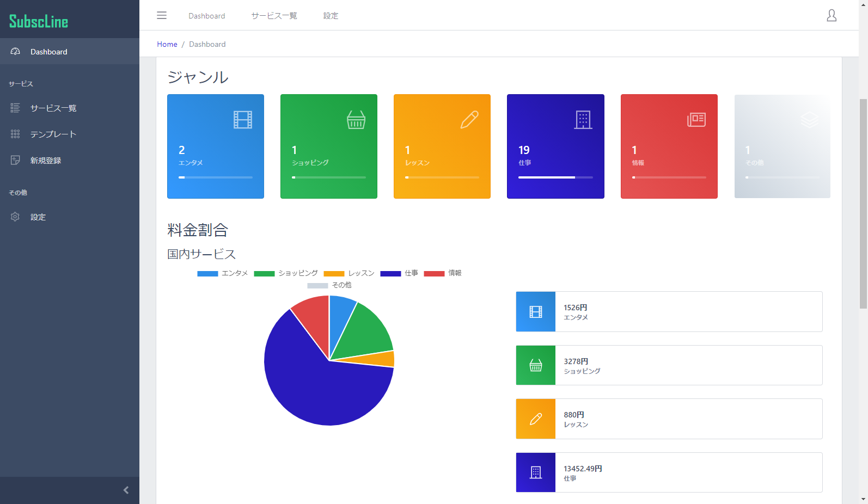Click the settings gear icon in sidebar

[15, 217]
